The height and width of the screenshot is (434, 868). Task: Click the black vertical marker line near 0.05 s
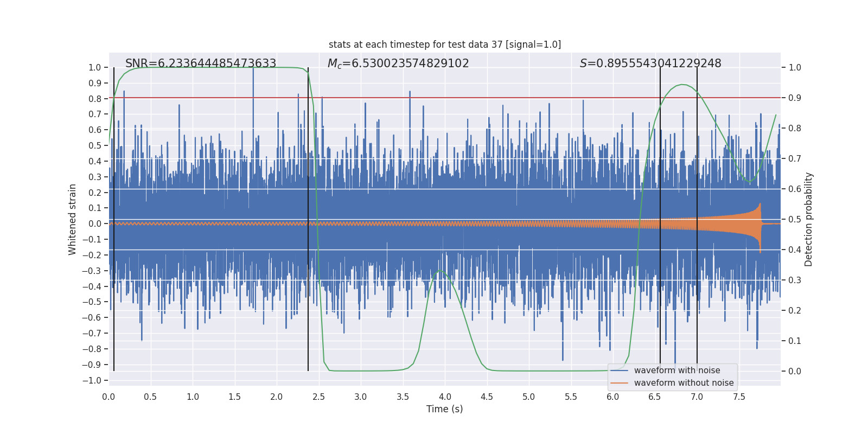tap(114, 219)
